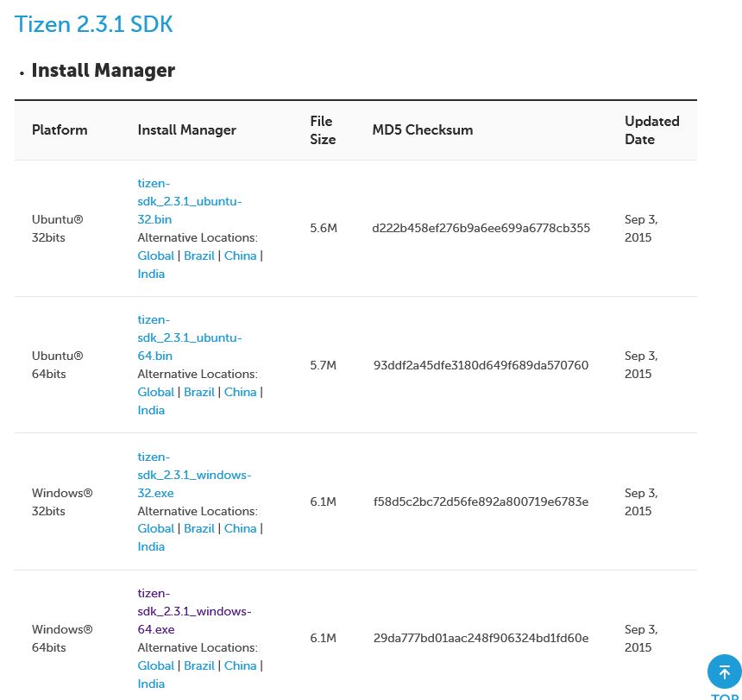Open Global mirror for Ubuntu 64bits

click(x=155, y=392)
